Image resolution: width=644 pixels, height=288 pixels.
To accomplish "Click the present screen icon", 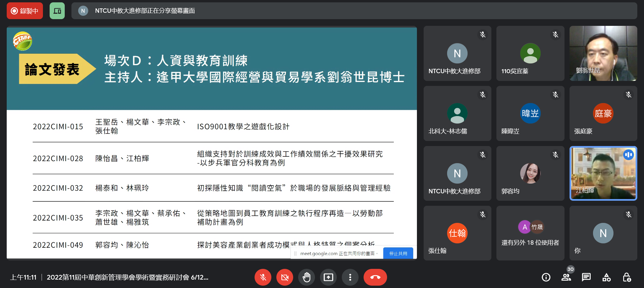I will click(x=328, y=277).
